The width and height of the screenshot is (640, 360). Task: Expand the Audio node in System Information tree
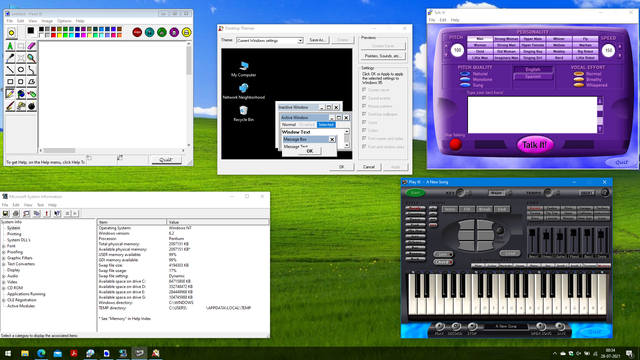coord(4,276)
